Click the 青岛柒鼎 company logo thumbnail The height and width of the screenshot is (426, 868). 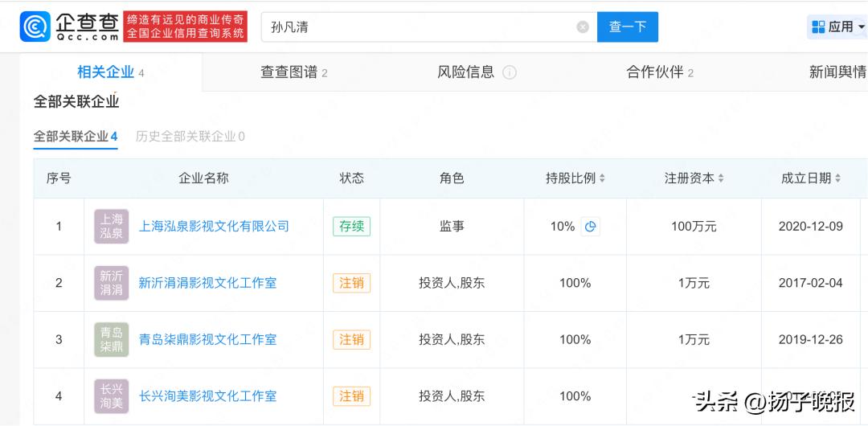pos(111,339)
